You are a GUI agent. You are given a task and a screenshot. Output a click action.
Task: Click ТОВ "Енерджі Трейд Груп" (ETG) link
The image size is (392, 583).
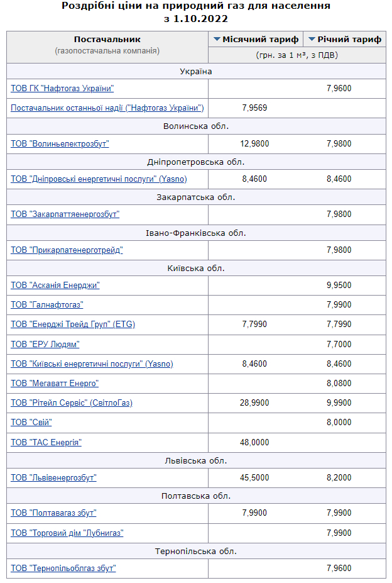pos(73,325)
